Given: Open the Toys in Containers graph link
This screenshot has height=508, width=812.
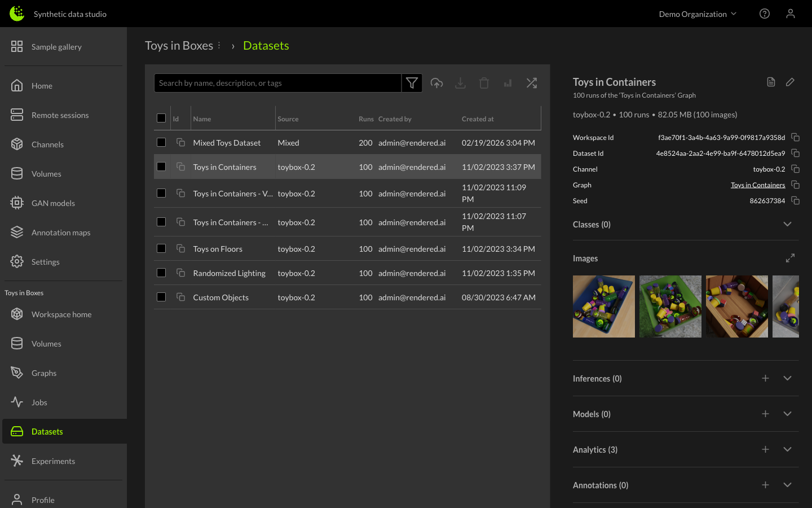Looking at the screenshot, I should 758,185.
